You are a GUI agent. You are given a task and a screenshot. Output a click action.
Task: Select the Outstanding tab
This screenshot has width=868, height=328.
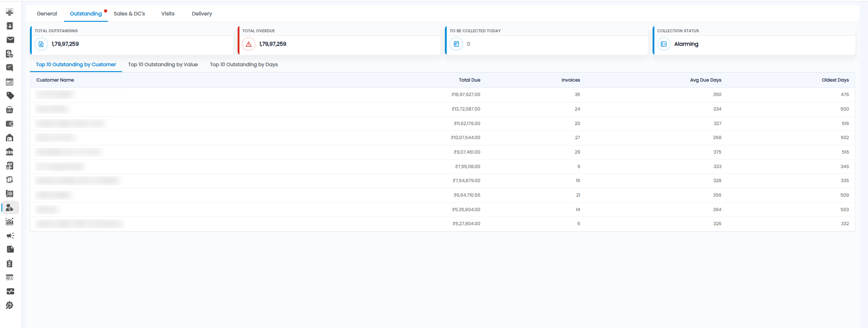[x=86, y=14]
